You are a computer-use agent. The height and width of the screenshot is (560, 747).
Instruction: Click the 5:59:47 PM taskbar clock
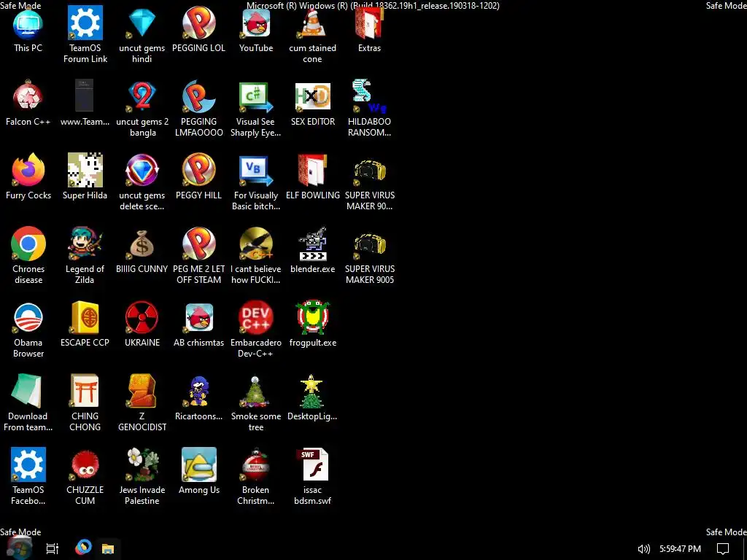coord(680,549)
